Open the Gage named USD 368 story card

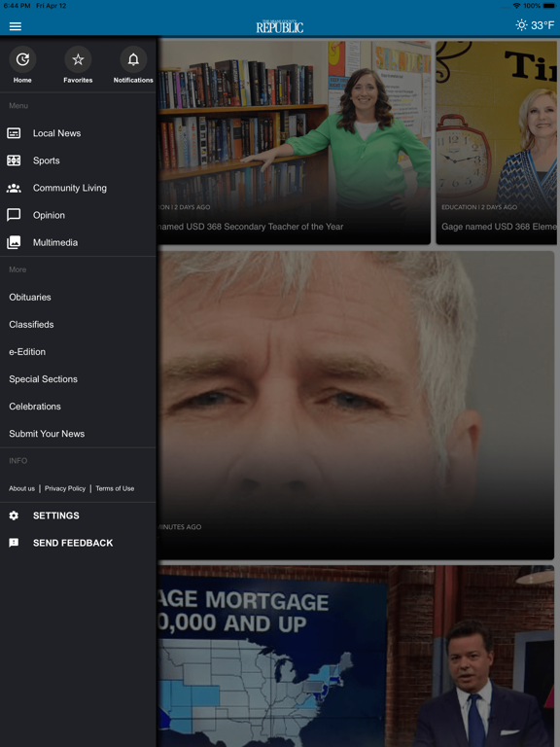point(498,142)
